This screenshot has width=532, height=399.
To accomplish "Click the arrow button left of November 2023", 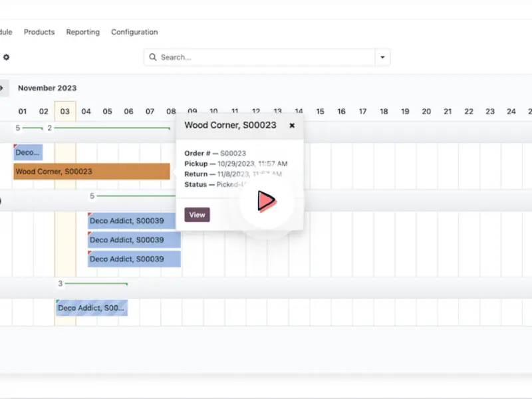I will tap(3, 88).
